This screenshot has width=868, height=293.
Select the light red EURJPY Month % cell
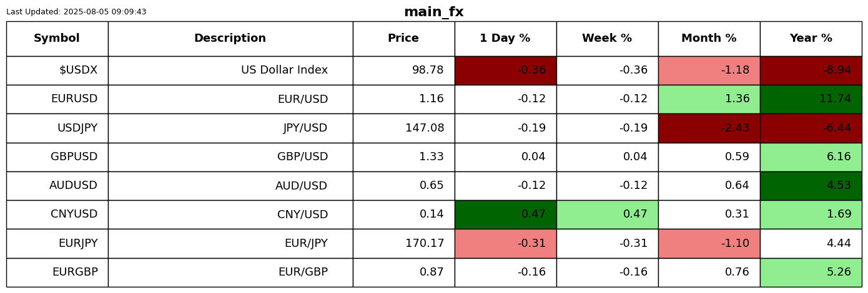(x=709, y=244)
